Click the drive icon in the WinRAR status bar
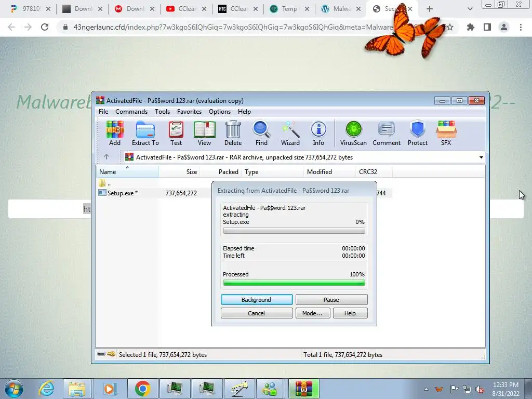This screenshot has width=532, height=399. pos(101,354)
